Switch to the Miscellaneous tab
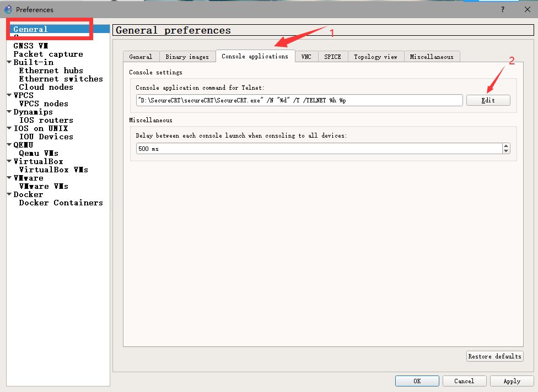The image size is (538, 392). point(432,57)
